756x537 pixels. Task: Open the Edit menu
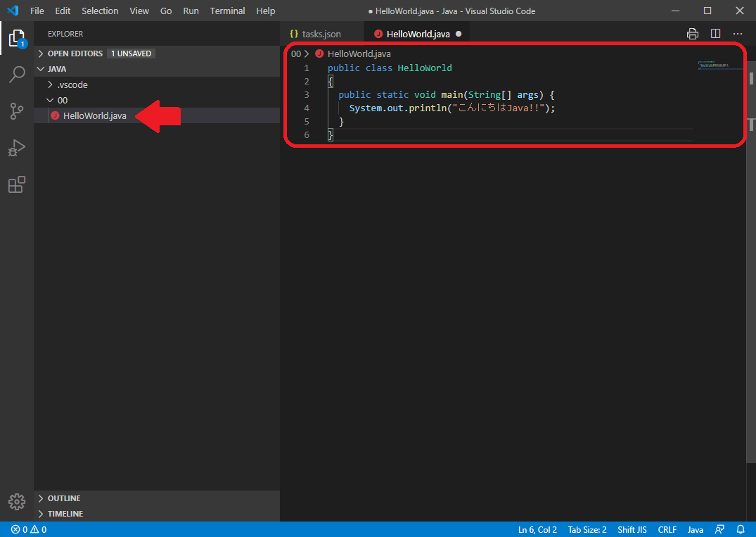(63, 11)
